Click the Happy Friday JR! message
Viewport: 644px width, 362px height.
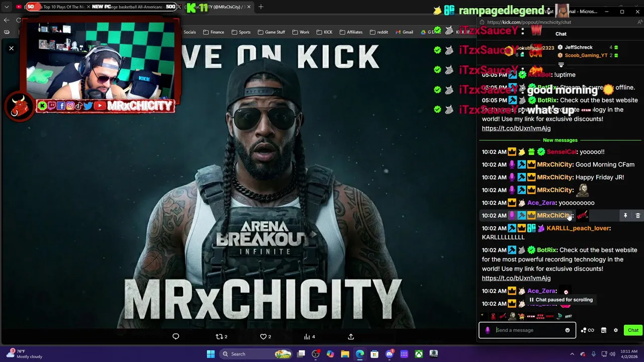click(599, 177)
